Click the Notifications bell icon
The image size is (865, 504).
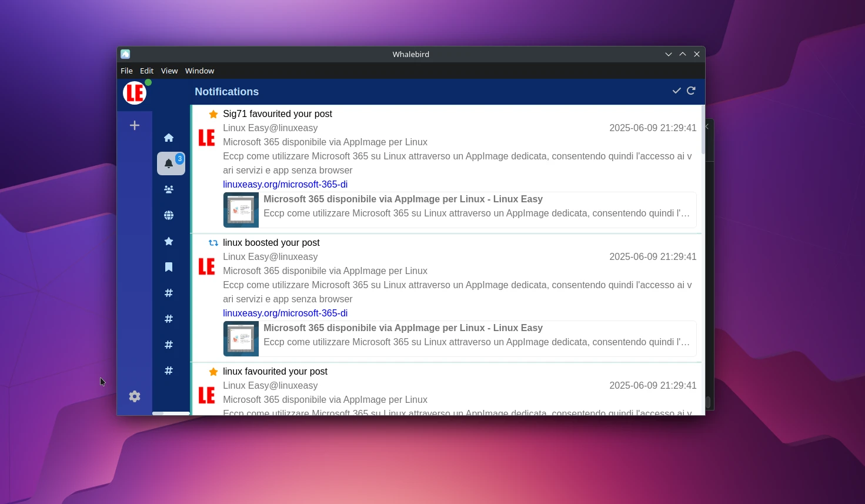pyautogui.click(x=169, y=163)
